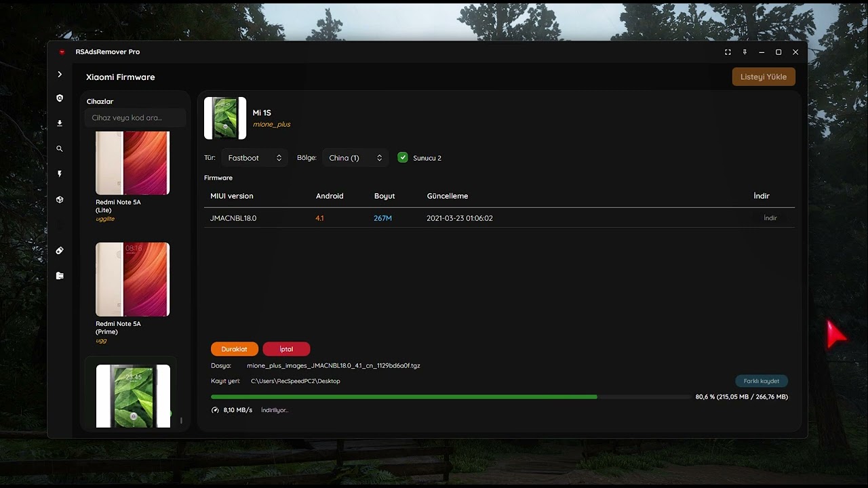Select the JMACNBL18.0 firmware row

pyautogui.click(x=499, y=218)
